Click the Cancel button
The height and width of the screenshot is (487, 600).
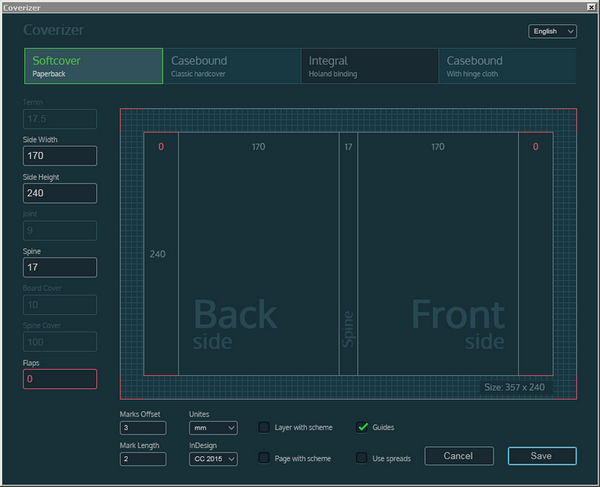tap(459, 456)
